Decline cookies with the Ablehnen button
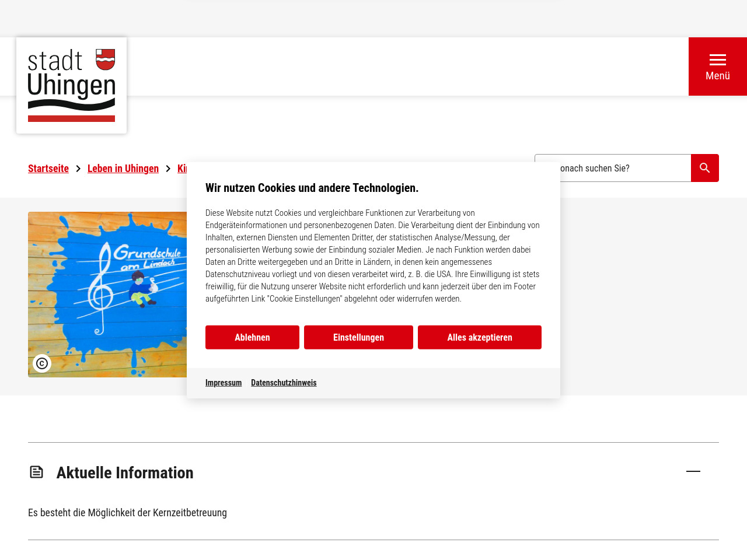The height and width of the screenshot is (560, 747). 252,337
